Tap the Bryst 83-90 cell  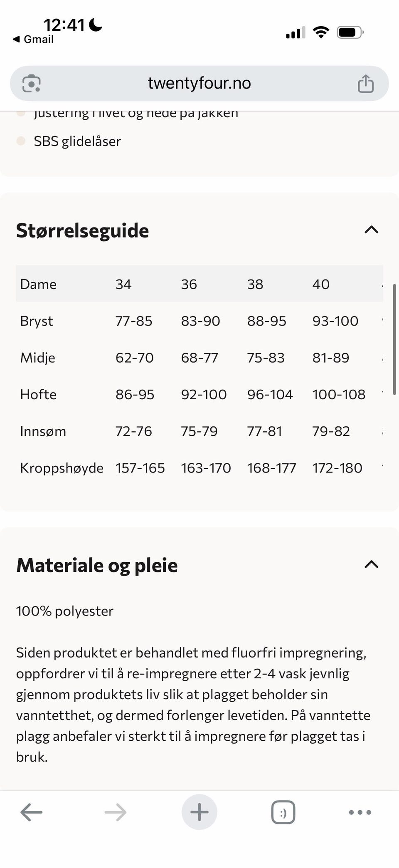tap(200, 321)
